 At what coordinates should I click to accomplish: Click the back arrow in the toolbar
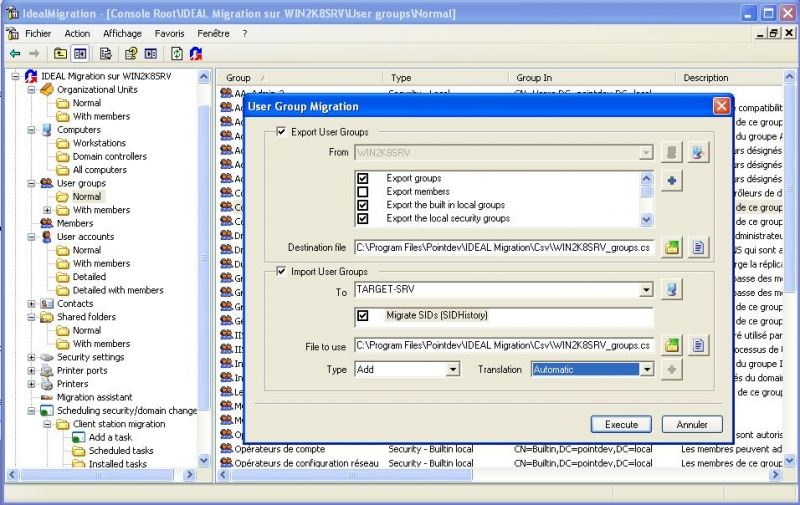pyautogui.click(x=14, y=53)
